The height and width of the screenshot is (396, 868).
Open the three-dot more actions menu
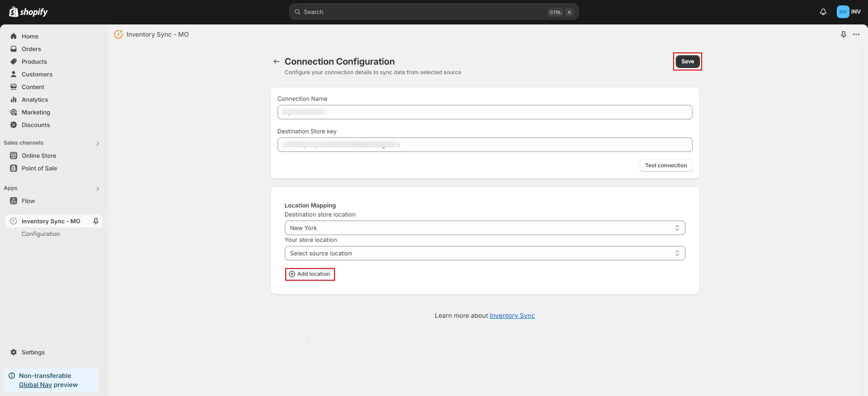click(x=856, y=34)
